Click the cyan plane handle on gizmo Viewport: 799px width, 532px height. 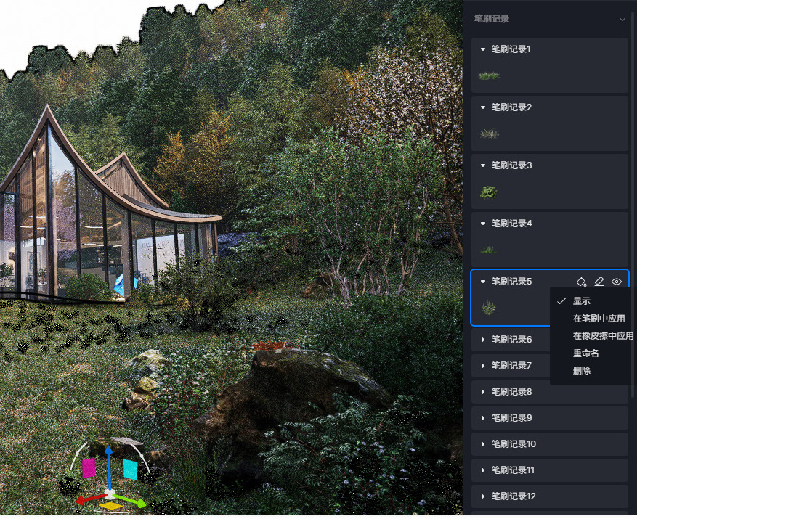coord(130,470)
